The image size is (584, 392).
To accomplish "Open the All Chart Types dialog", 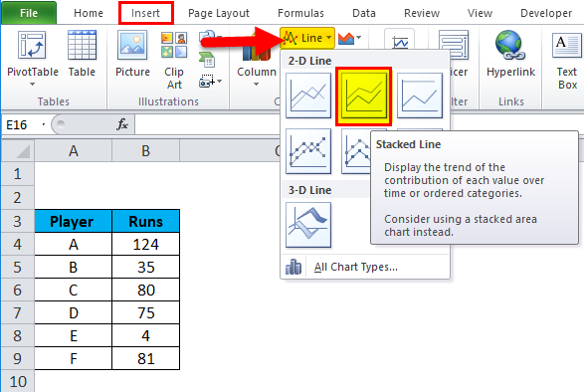I will click(356, 267).
